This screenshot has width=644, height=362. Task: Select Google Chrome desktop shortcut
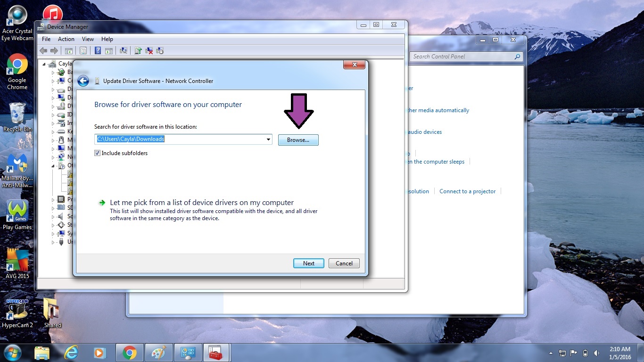(17, 72)
